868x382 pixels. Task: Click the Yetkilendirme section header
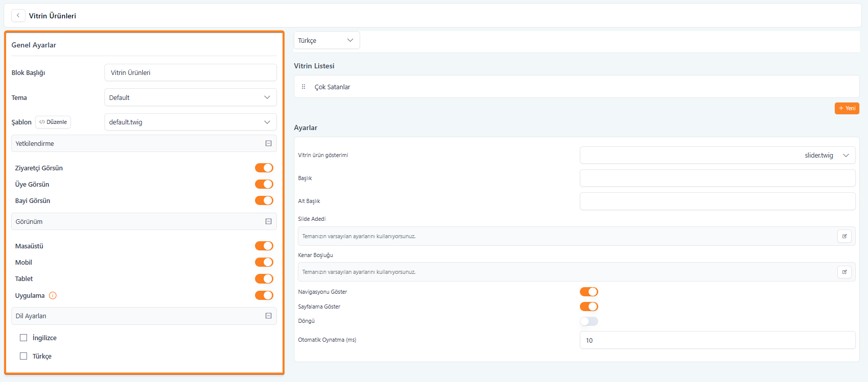pos(144,143)
